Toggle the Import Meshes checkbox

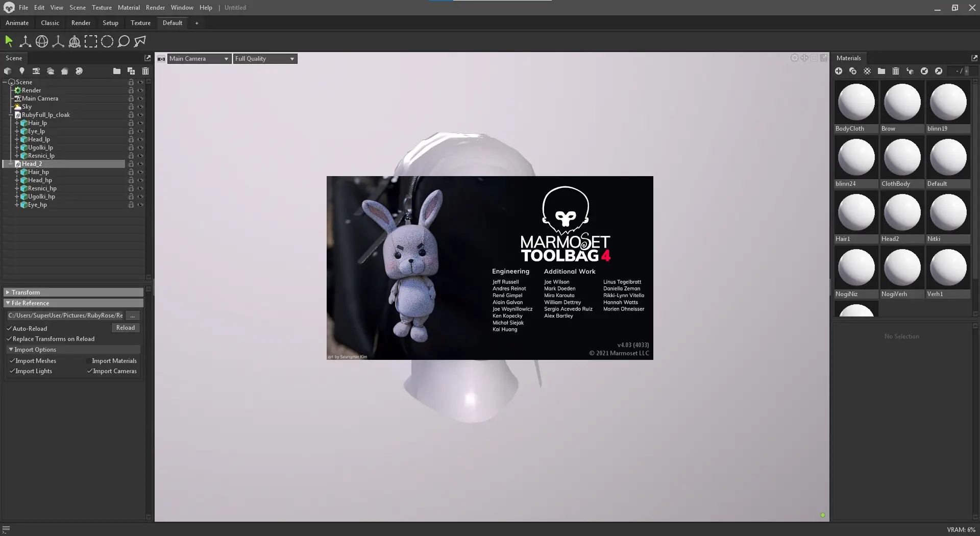(12, 361)
